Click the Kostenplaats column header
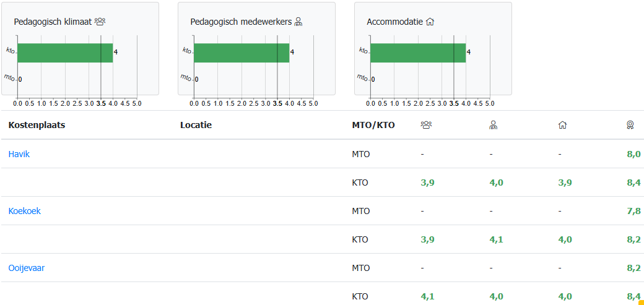The width and height of the screenshot is (644, 305). pos(37,125)
